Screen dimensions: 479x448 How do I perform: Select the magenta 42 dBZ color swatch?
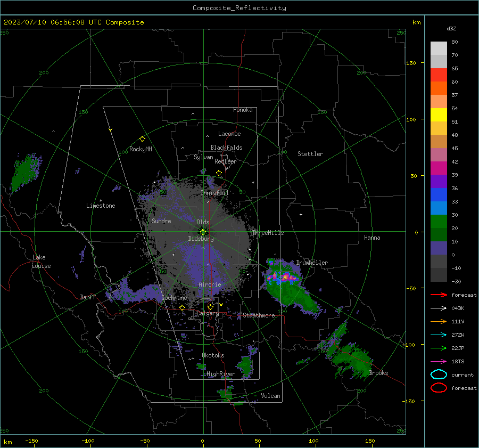[x=439, y=168]
